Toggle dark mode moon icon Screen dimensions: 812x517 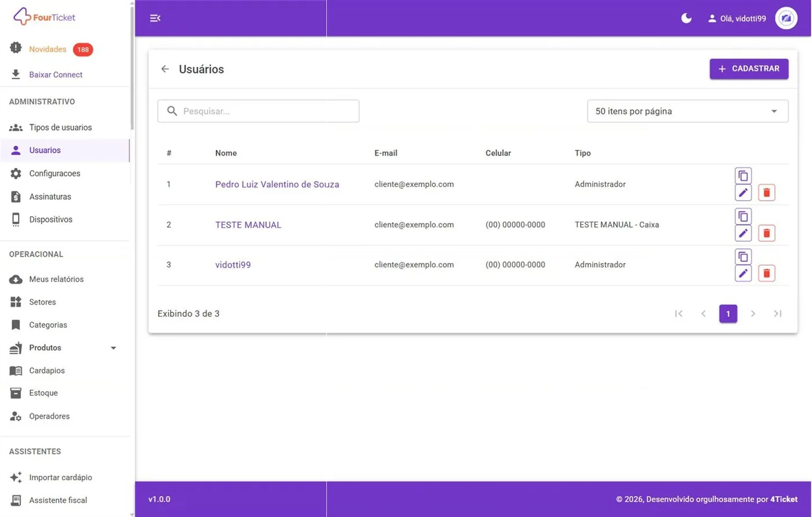(686, 18)
